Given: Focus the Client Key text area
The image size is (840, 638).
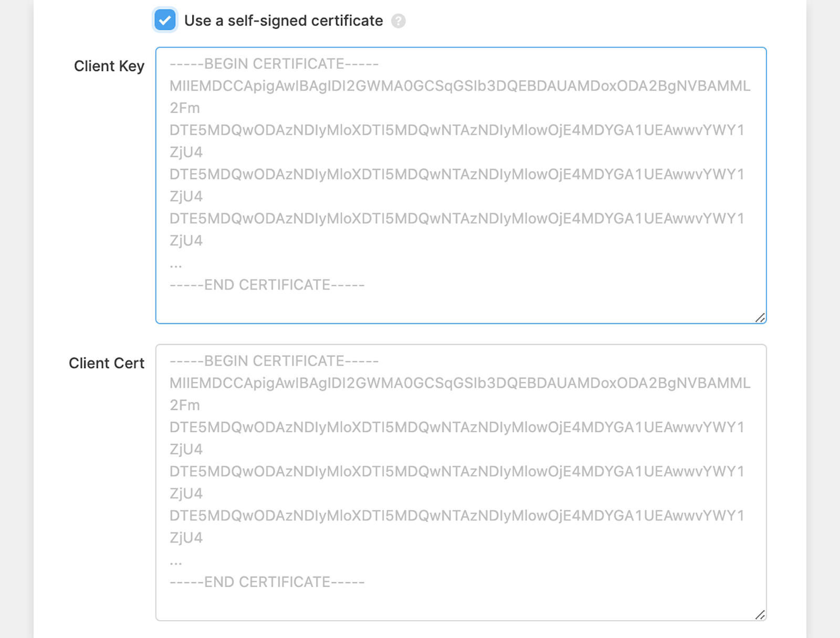Looking at the screenshot, I should (461, 185).
